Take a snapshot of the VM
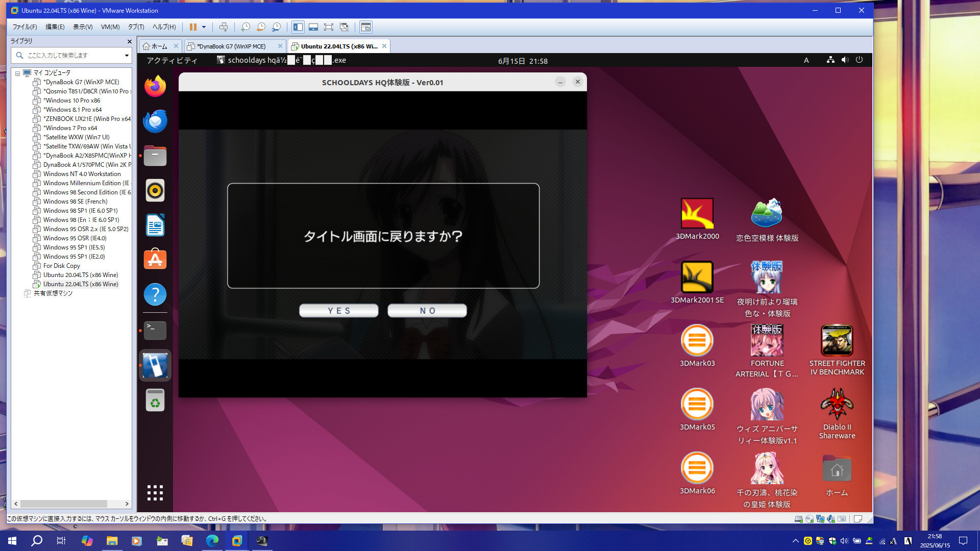Image resolution: width=980 pixels, height=551 pixels. point(246,27)
